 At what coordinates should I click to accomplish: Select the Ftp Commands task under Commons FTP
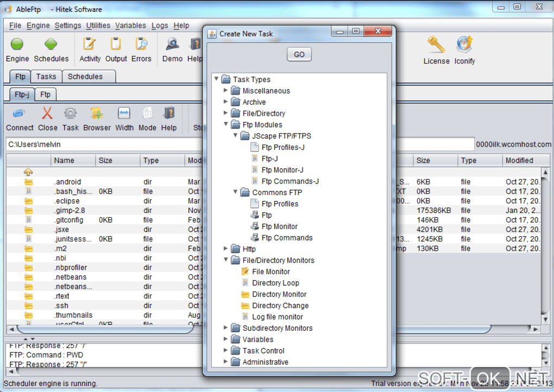coord(287,238)
